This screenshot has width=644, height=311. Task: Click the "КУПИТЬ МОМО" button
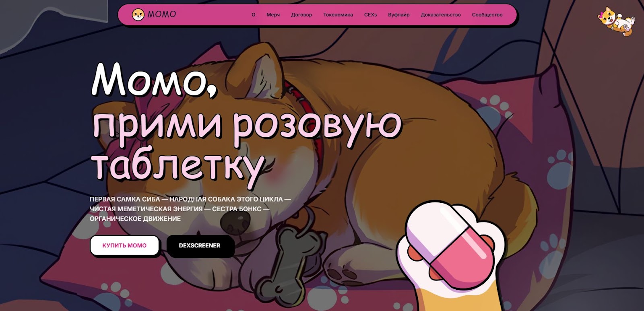click(x=124, y=245)
